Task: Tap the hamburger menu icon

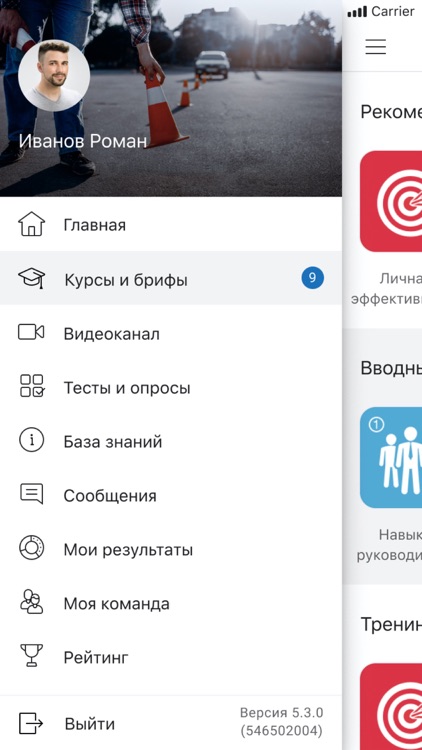Action: pyautogui.click(x=376, y=46)
